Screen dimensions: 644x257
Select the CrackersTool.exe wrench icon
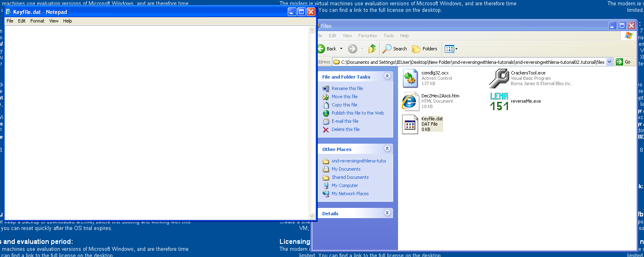pyautogui.click(x=499, y=78)
